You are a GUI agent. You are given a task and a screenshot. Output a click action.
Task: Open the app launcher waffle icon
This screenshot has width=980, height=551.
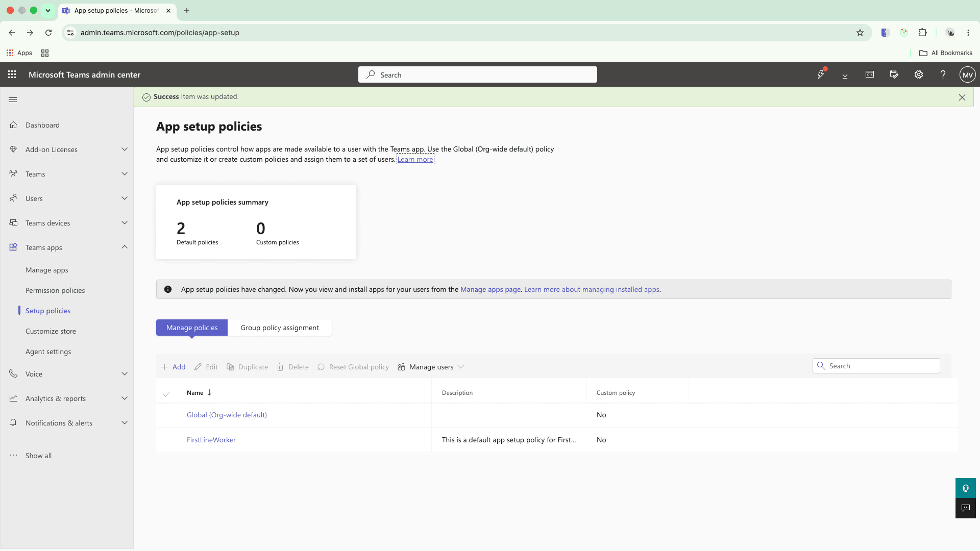click(12, 74)
